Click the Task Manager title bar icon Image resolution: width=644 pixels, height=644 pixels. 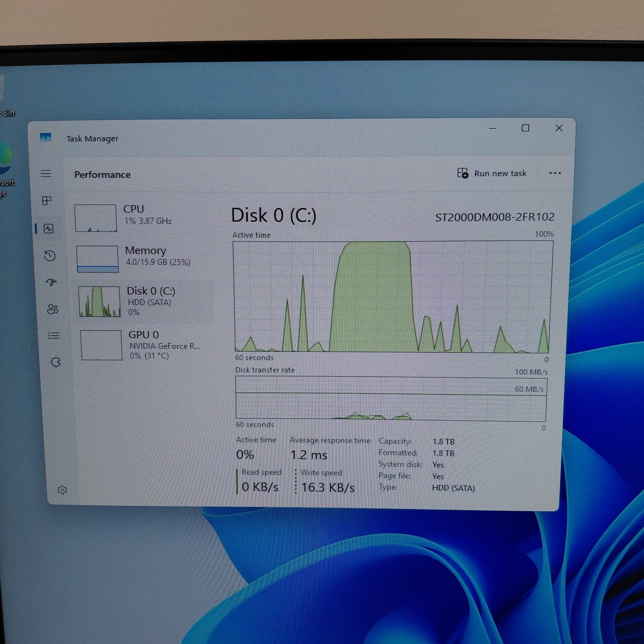[x=45, y=138]
